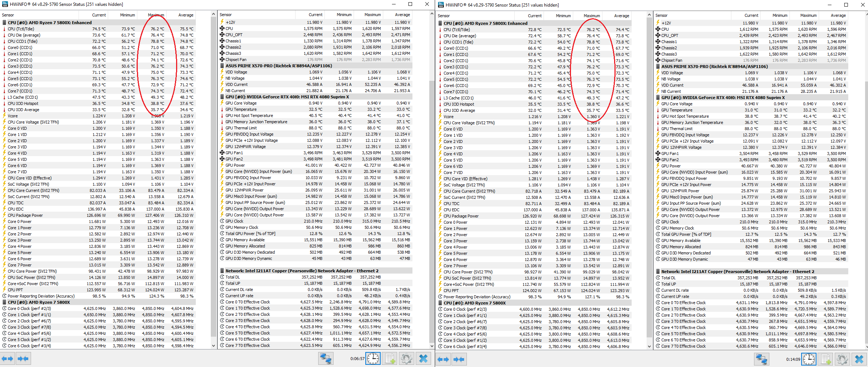This screenshot has height=367, width=868.
Task: Reset the clock timer in right window
Action: [x=809, y=359]
